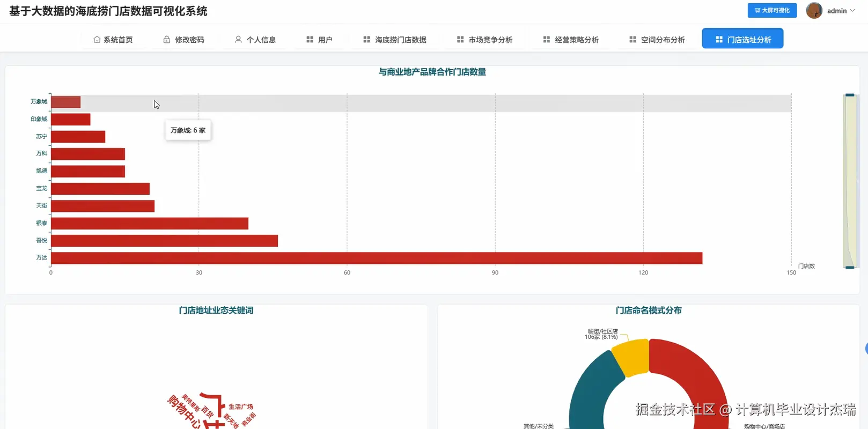Click the 吾悦 bar in the chart
This screenshot has width=868, height=429.
(165, 241)
